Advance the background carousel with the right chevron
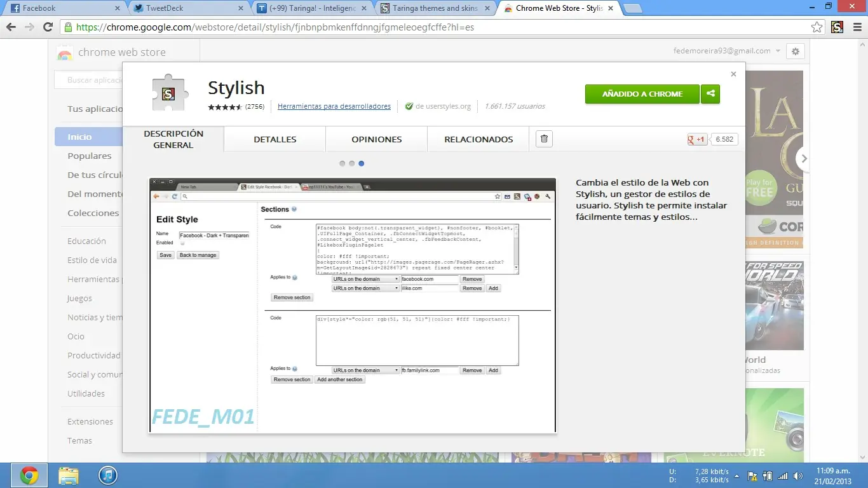 pyautogui.click(x=804, y=159)
